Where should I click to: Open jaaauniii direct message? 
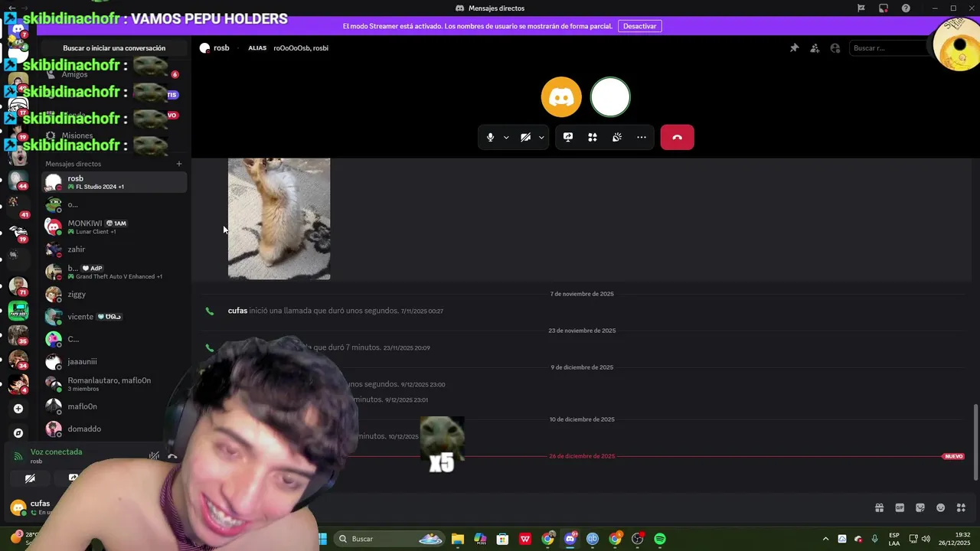(114, 361)
